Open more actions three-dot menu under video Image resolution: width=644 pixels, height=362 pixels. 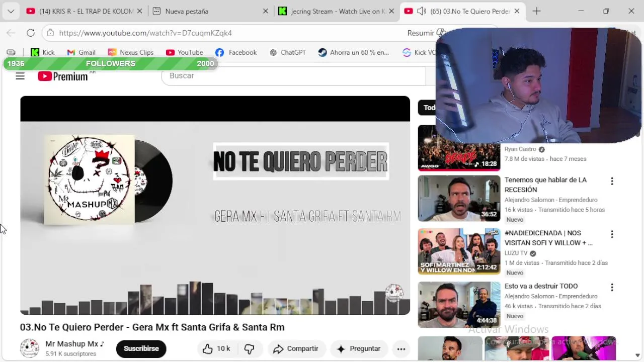pyautogui.click(x=401, y=348)
